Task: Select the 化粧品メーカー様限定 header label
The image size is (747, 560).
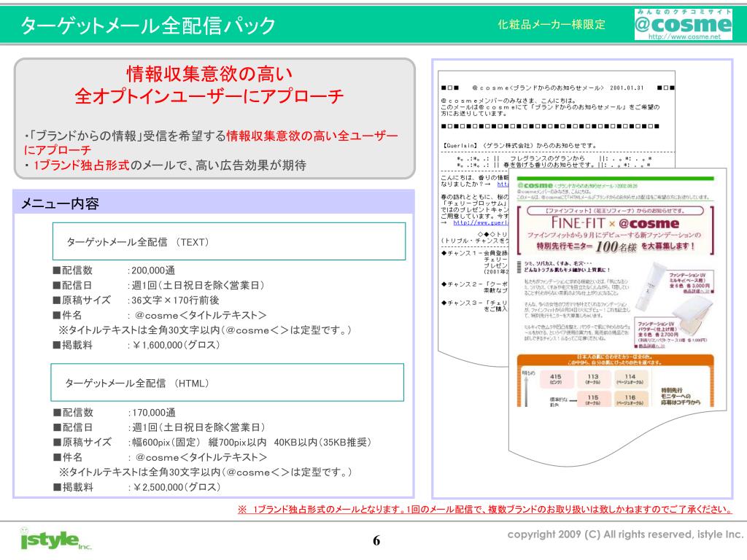Action: coord(551,24)
